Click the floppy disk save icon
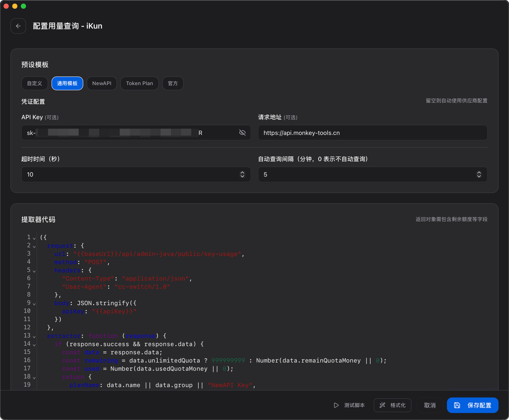Screen dimensions: 509x420 tap(457, 405)
